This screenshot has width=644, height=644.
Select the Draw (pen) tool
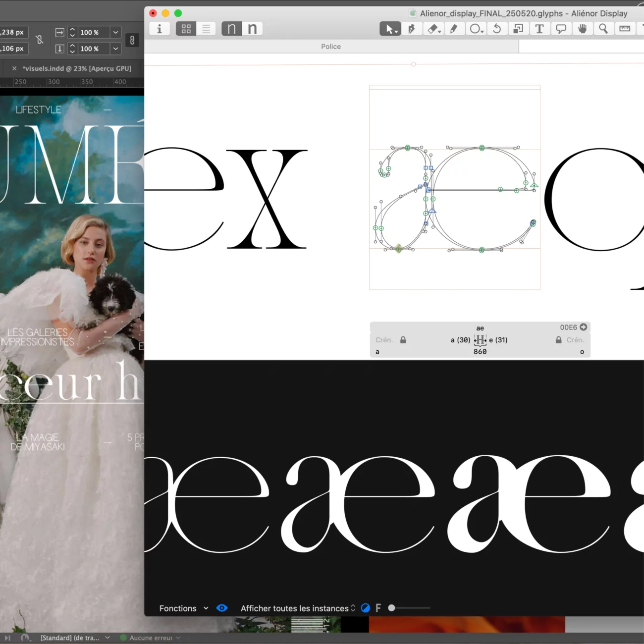(411, 29)
